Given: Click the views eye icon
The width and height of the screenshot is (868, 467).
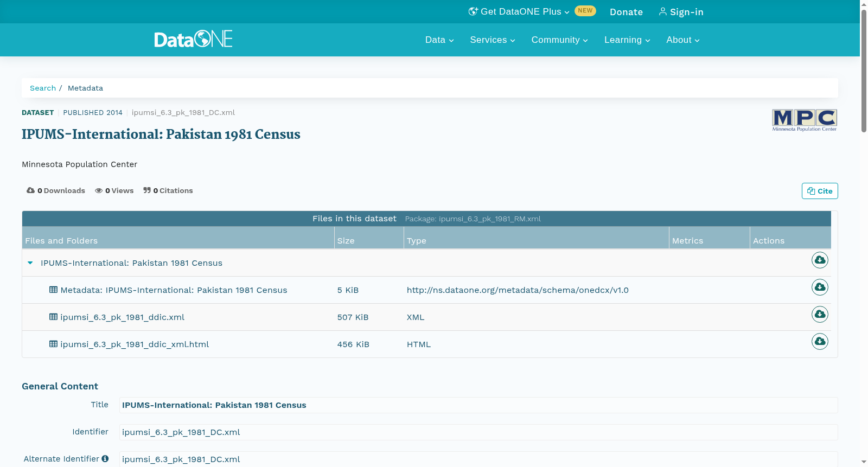Looking at the screenshot, I should pos(99,190).
